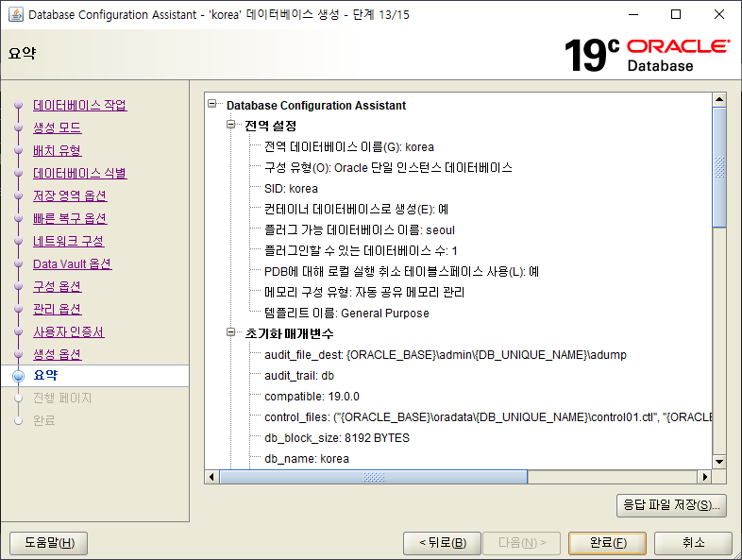The width and height of the screenshot is (742, 560).
Task: Select 템플리트 이름: General Purpose row
Action: 346,314
